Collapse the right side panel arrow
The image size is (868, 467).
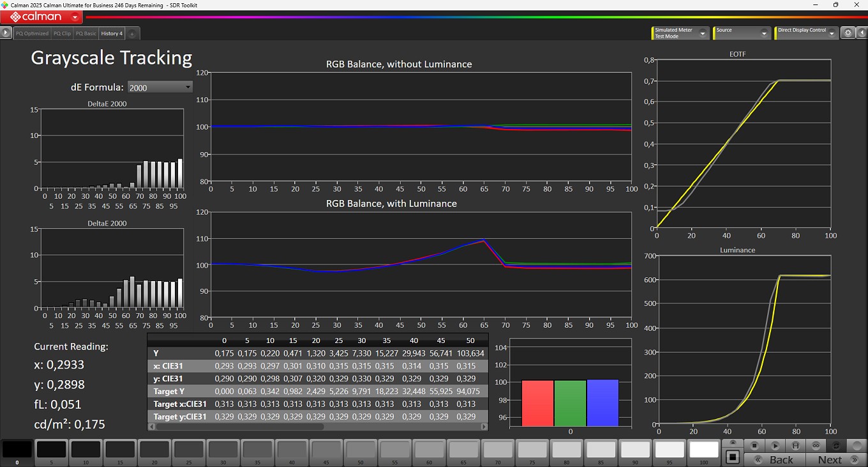861,33
